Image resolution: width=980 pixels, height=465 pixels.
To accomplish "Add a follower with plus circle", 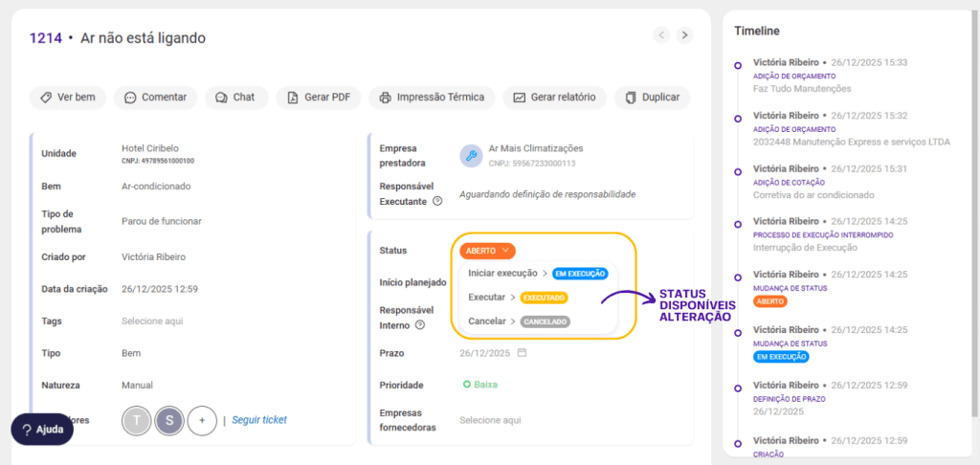I will click(x=202, y=420).
